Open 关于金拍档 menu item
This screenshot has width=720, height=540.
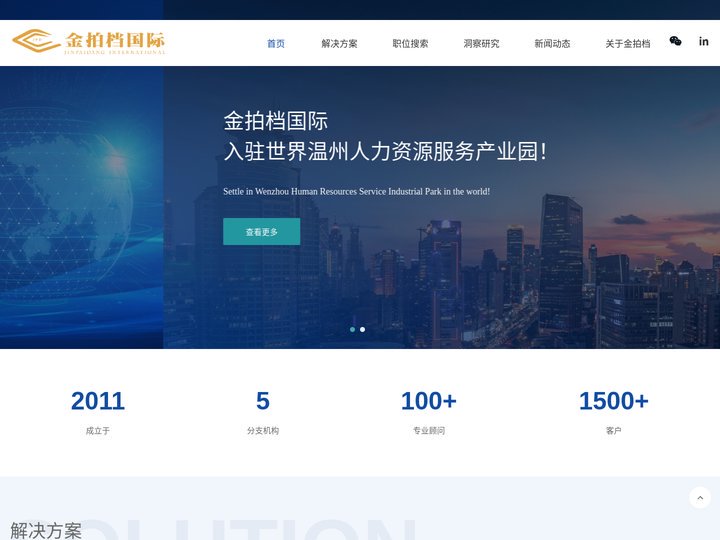tap(628, 44)
